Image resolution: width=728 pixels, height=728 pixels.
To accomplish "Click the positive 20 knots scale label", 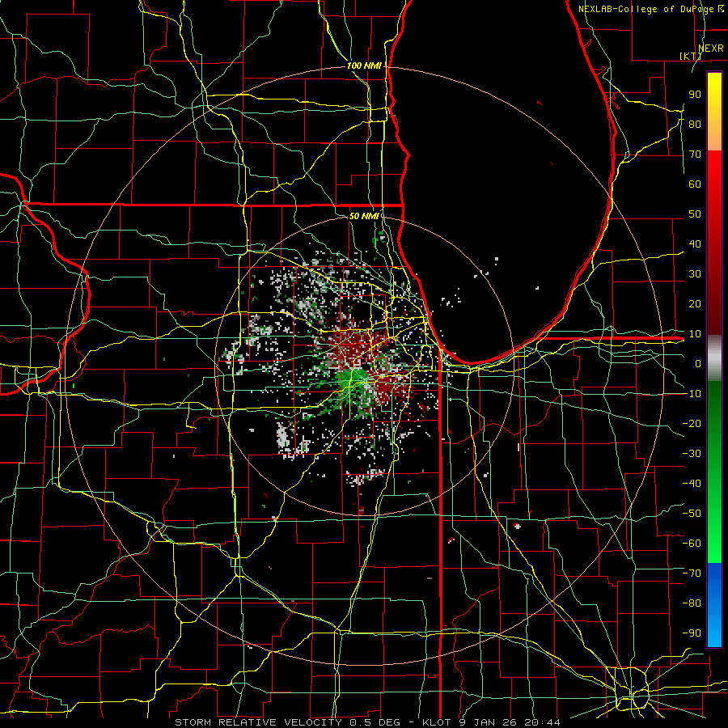I will [x=695, y=303].
